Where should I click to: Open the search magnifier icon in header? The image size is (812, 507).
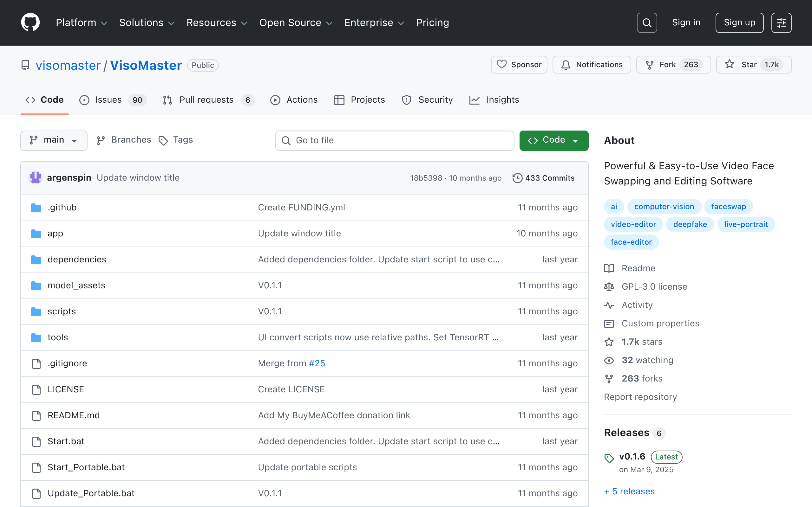pos(646,23)
